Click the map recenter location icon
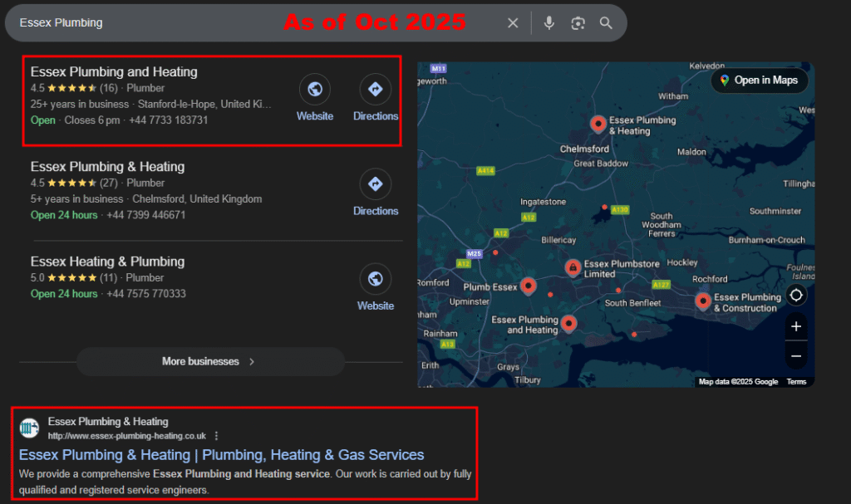Viewport: 851px width, 504px height. tap(795, 295)
